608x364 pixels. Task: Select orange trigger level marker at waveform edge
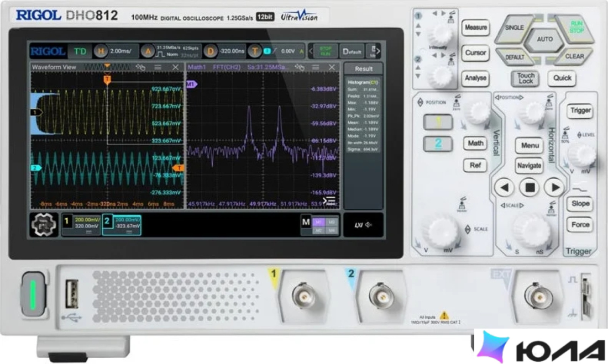(178, 168)
